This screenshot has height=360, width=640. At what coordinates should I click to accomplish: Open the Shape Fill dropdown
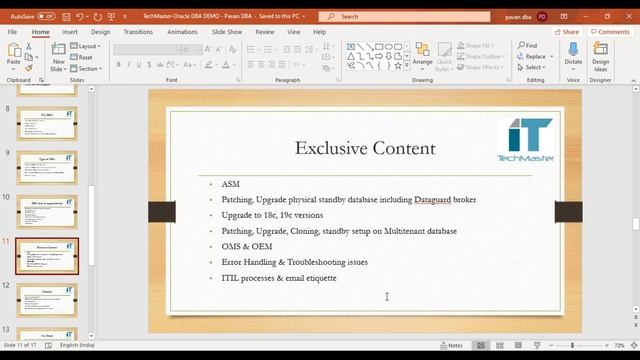point(476,45)
